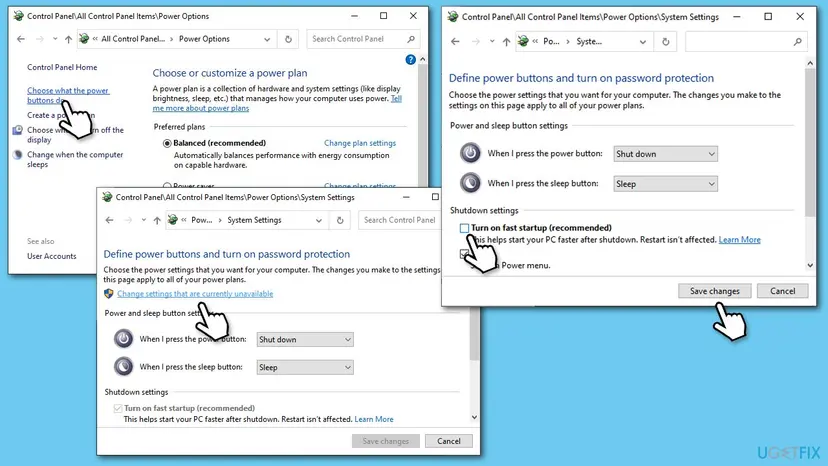Click forward arrow in Power Options window

click(40, 39)
